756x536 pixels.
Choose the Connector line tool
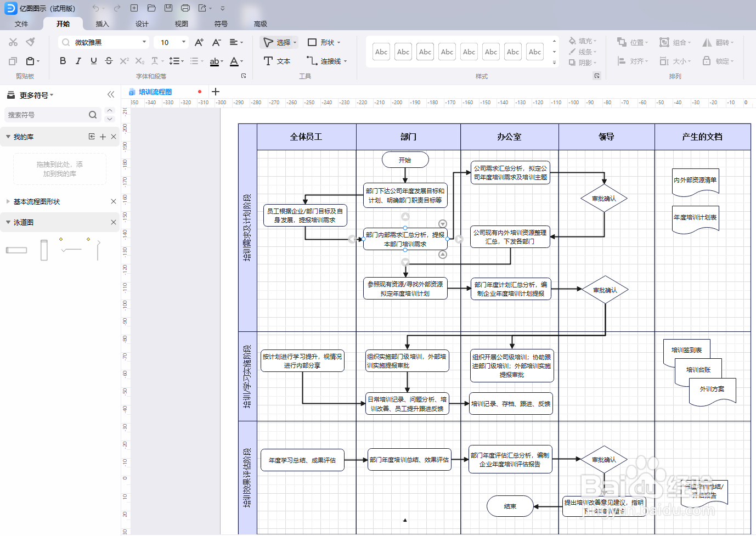(326, 61)
